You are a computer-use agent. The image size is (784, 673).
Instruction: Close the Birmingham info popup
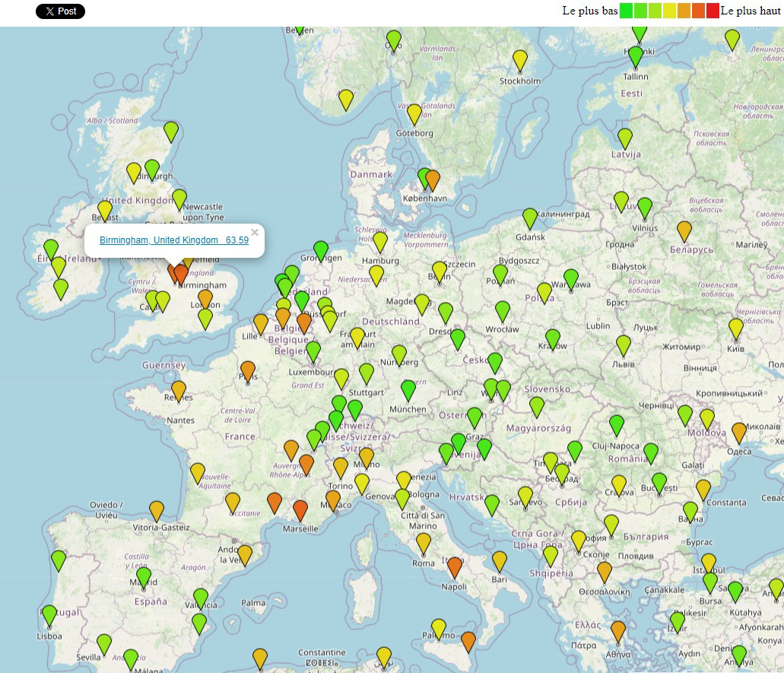pyautogui.click(x=255, y=233)
